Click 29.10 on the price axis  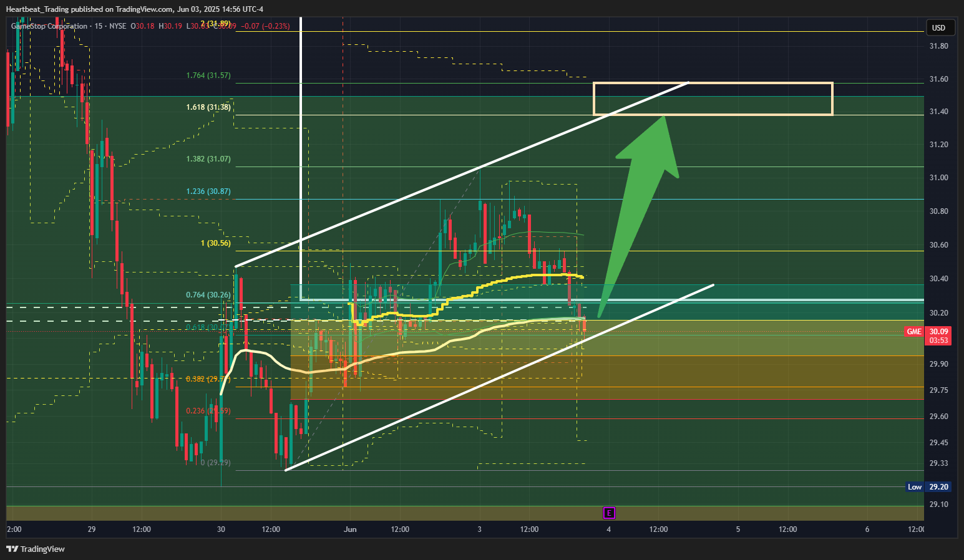click(x=938, y=504)
